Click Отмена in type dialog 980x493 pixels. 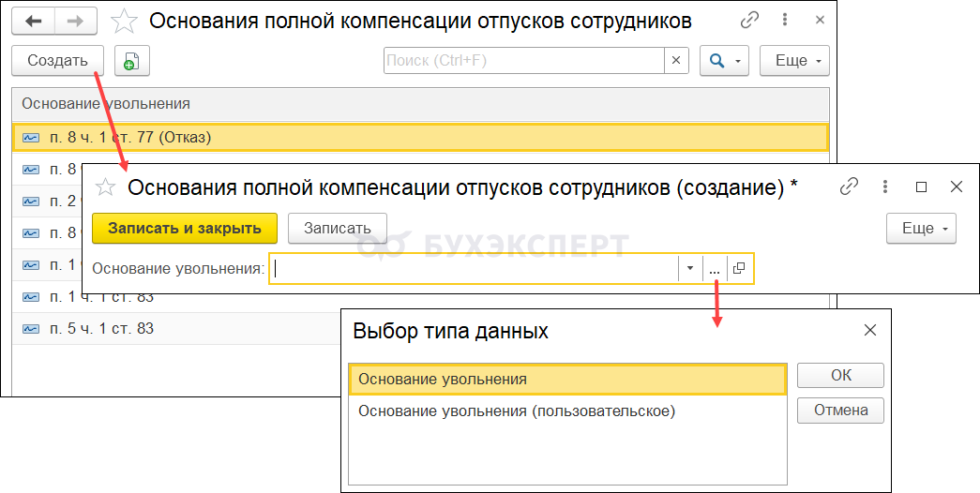(x=840, y=411)
